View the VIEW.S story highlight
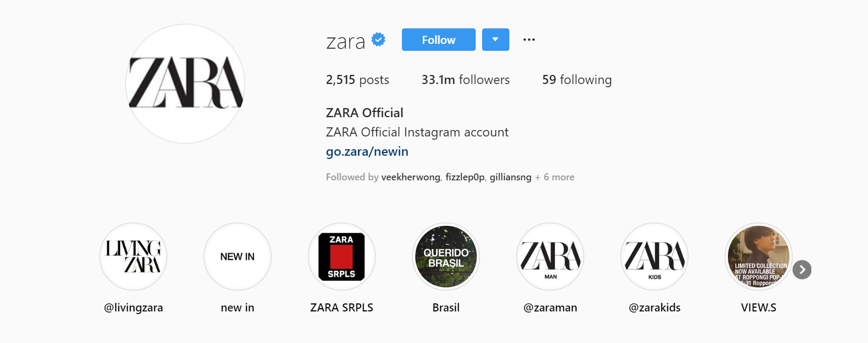Viewport: 868px width, 343px height. pos(758,257)
